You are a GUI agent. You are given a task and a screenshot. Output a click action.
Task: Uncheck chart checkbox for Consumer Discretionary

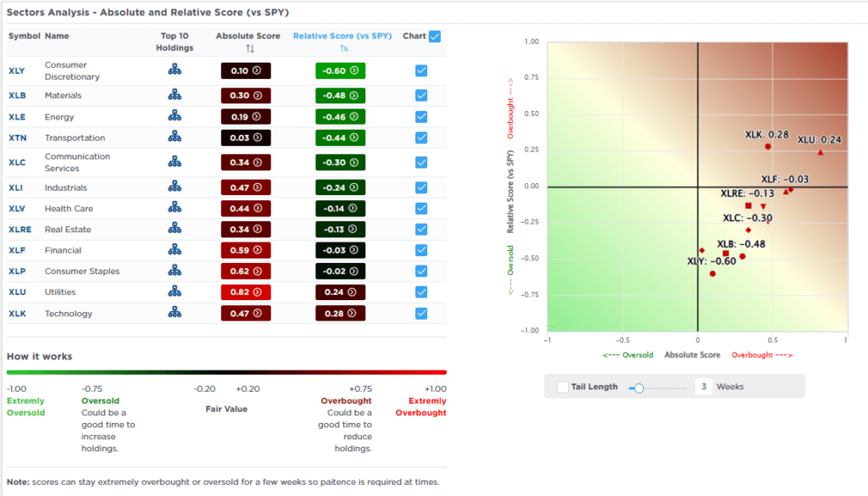pos(421,70)
